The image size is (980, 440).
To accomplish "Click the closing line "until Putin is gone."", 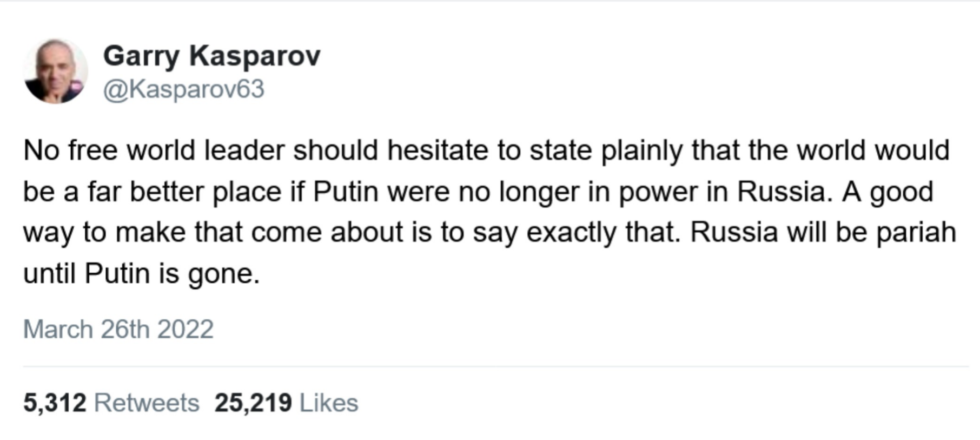I will coord(142,274).
